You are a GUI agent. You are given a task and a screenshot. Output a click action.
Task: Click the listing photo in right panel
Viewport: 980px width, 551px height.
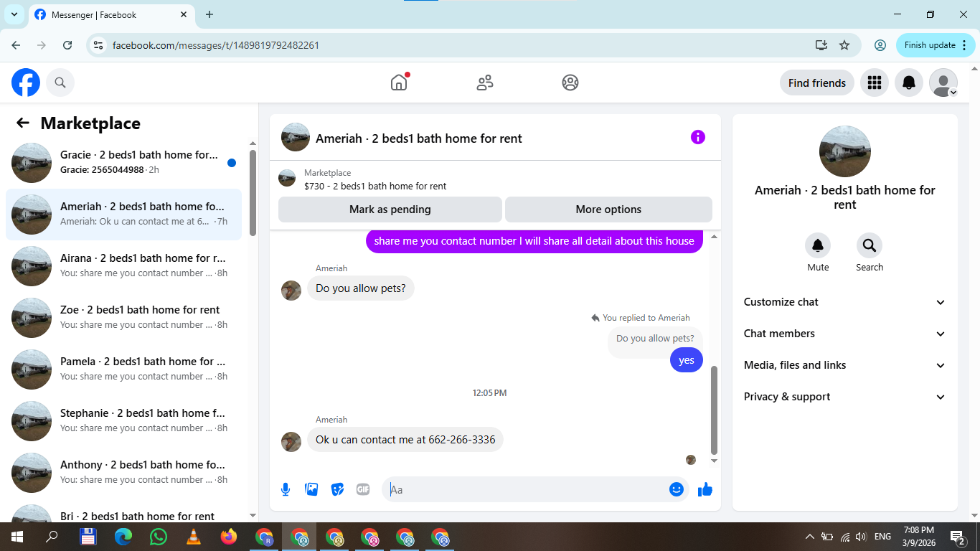845,151
